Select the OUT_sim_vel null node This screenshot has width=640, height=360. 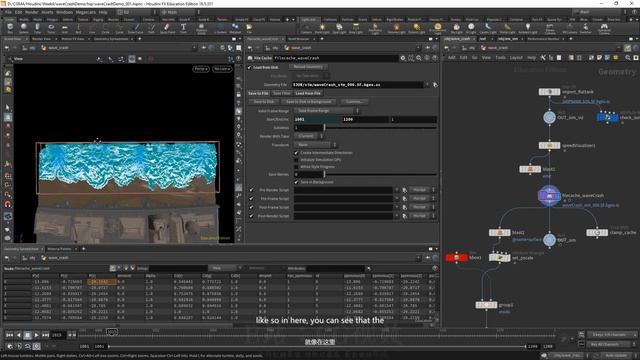coord(549,117)
